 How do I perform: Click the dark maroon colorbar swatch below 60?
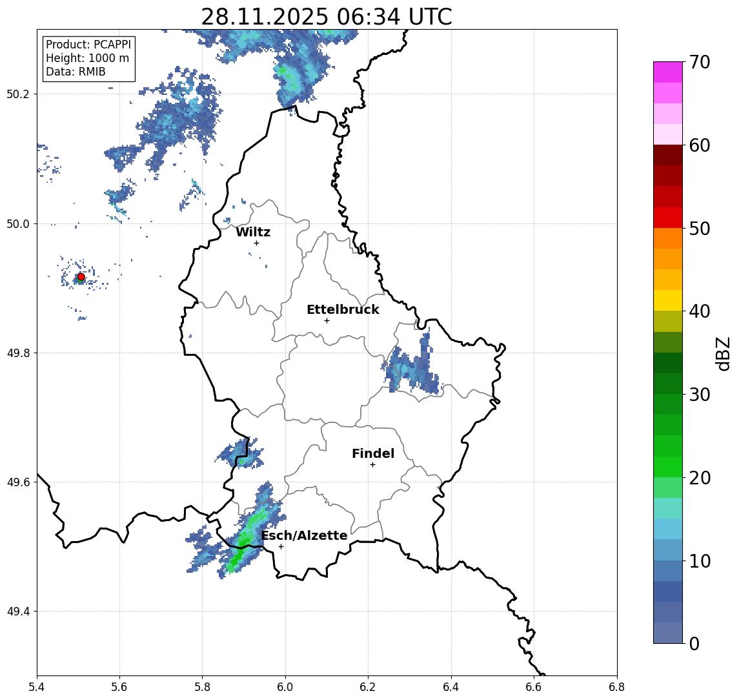click(x=668, y=155)
